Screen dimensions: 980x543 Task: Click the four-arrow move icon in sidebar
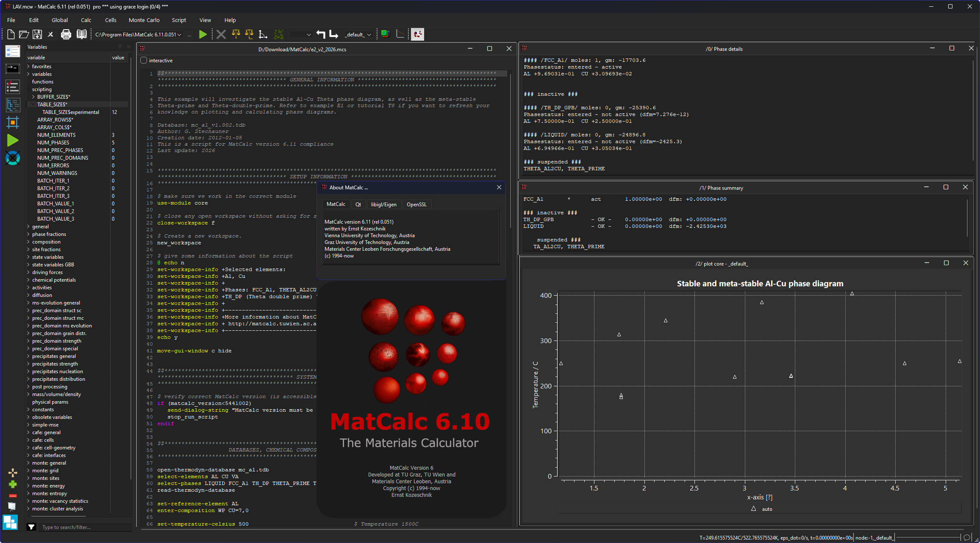click(13, 473)
